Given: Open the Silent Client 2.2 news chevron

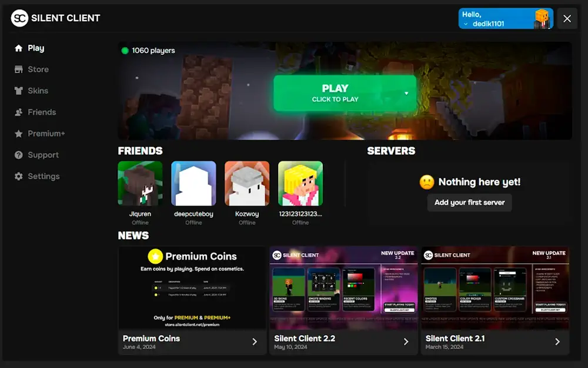Looking at the screenshot, I should 406,342.
